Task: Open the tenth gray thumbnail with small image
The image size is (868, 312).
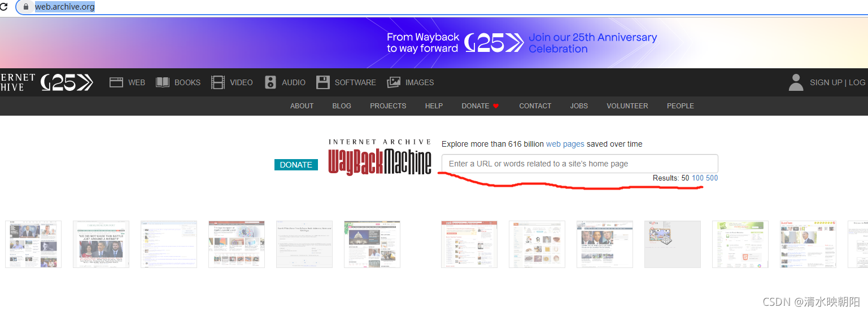Action: (673, 244)
